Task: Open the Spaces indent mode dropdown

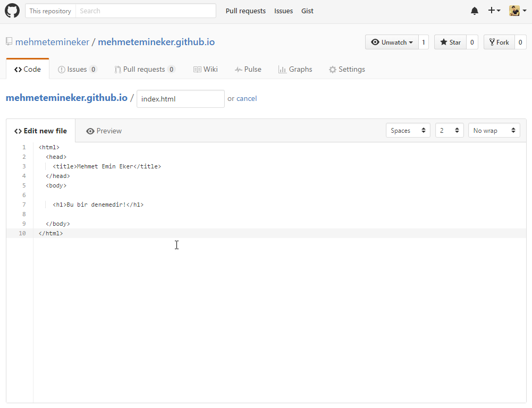Action: (x=408, y=131)
